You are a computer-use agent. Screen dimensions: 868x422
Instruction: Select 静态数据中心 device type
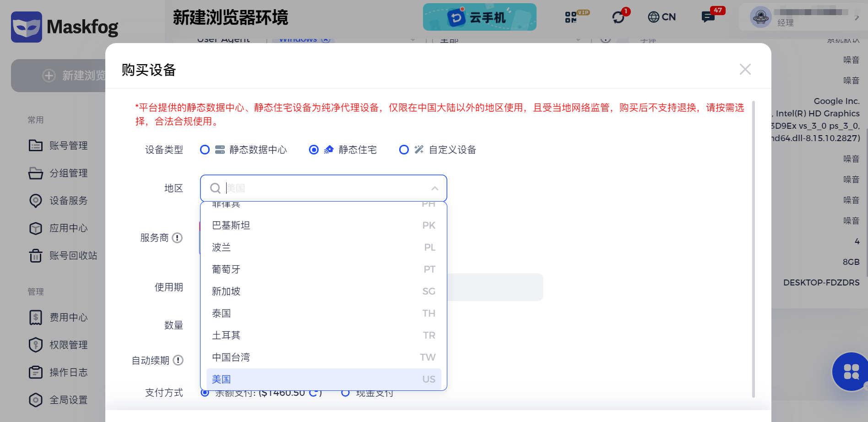(244, 150)
